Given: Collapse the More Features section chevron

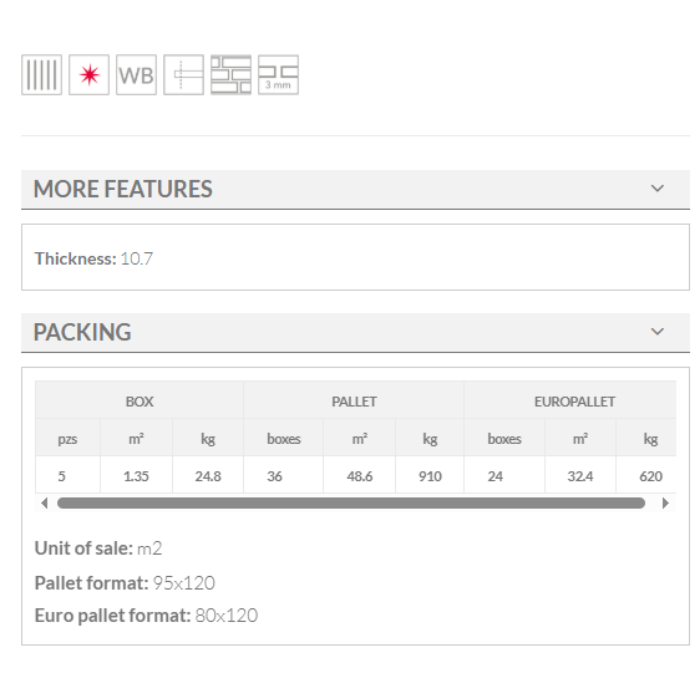Looking at the screenshot, I should [x=657, y=188].
